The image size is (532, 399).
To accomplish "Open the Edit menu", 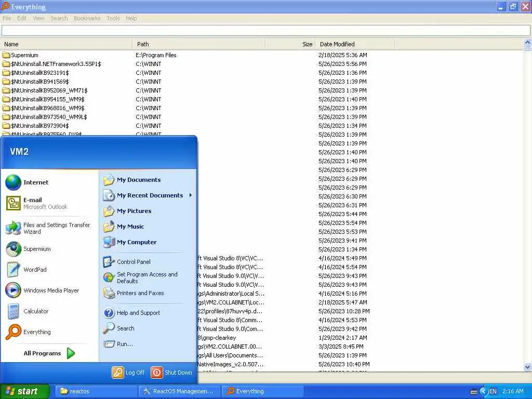I will click(22, 18).
